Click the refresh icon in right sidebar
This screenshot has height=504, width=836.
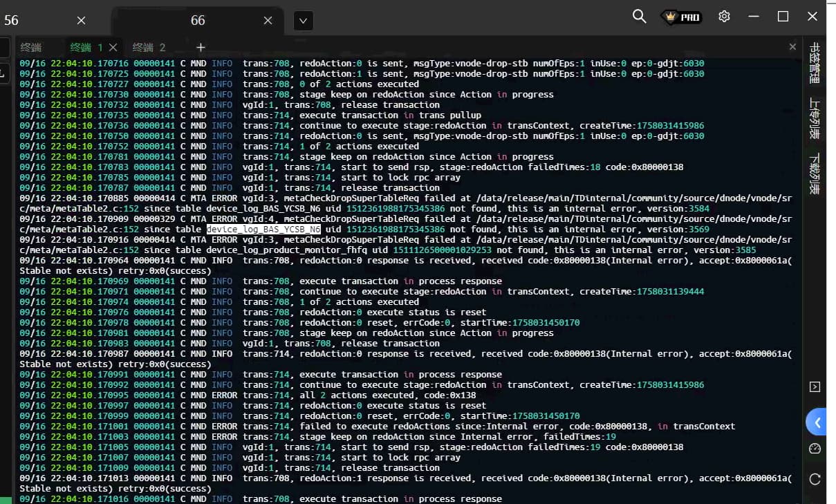[815, 479]
